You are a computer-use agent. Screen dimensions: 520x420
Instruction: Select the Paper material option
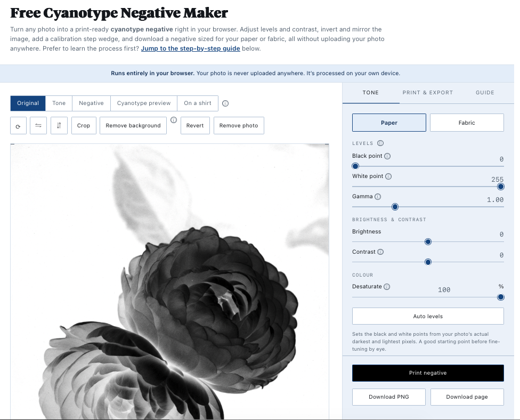tap(389, 123)
